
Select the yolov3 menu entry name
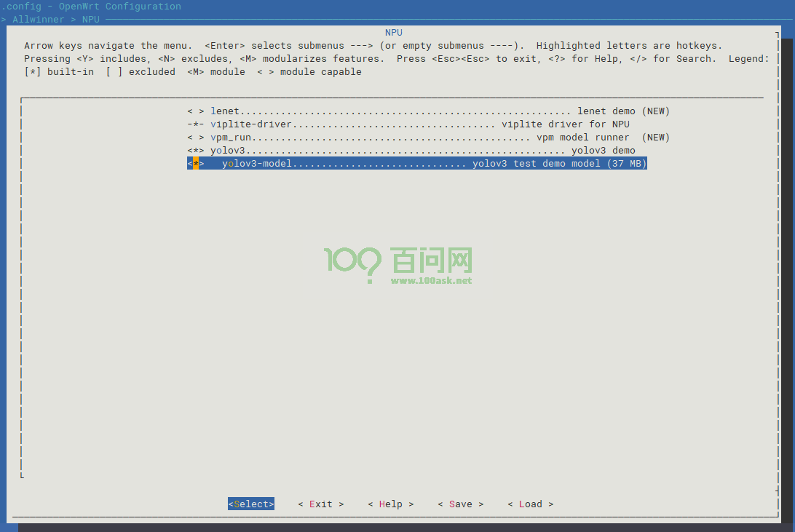tap(228, 151)
